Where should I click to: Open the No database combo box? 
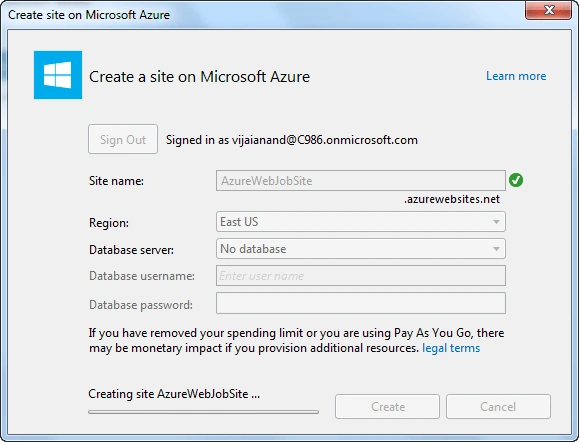(x=361, y=249)
